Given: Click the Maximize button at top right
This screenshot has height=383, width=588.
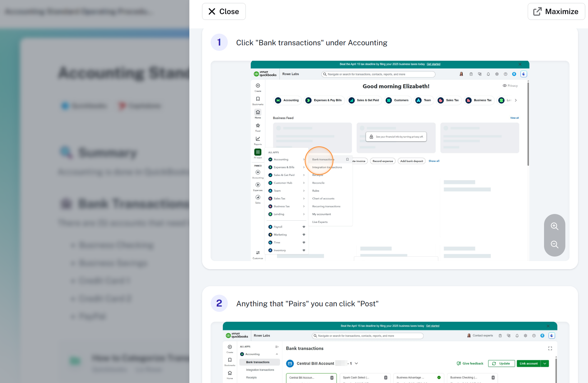Looking at the screenshot, I should click(x=556, y=11).
